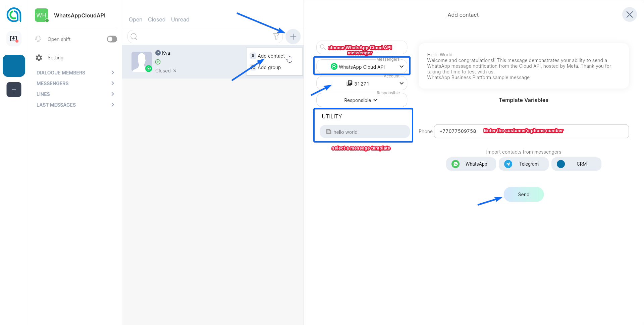Click the green plus icon under Kva
The height and width of the screenshot is (325, 644).
(158, 62)
